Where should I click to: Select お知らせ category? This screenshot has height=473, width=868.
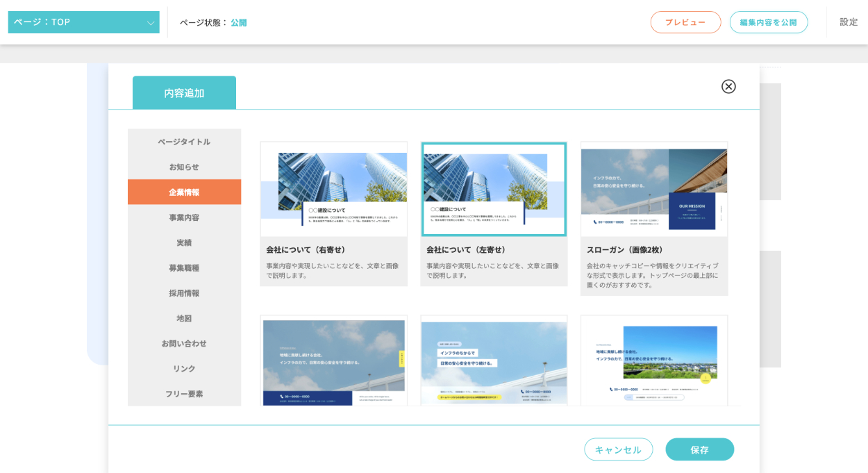tap(184, 167)
